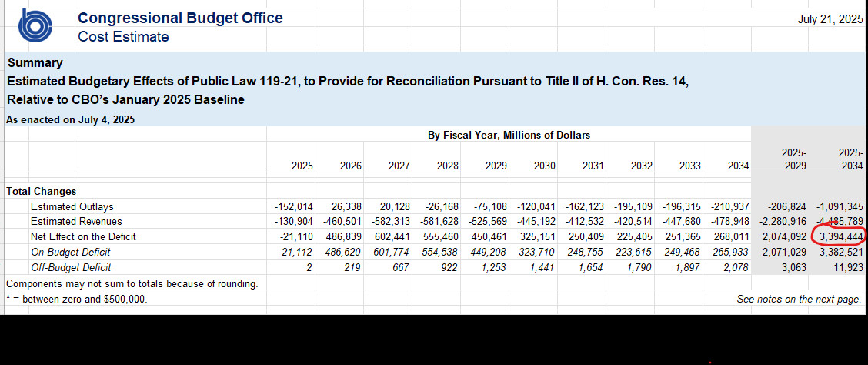This screenshot has width=868, height=365.
Task: Click 'Net Effect on the Deficit' label
Action: (83, 236)
